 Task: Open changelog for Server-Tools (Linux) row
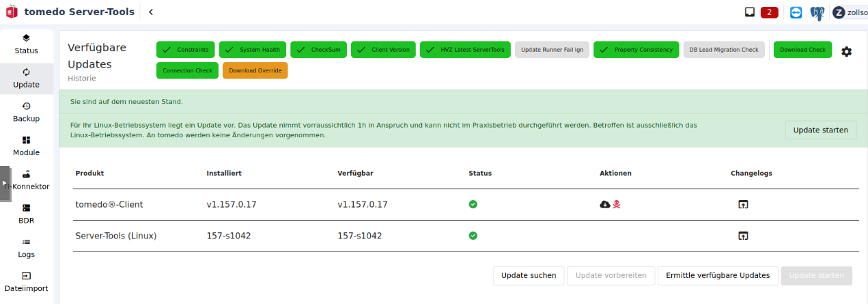(743, 236)
